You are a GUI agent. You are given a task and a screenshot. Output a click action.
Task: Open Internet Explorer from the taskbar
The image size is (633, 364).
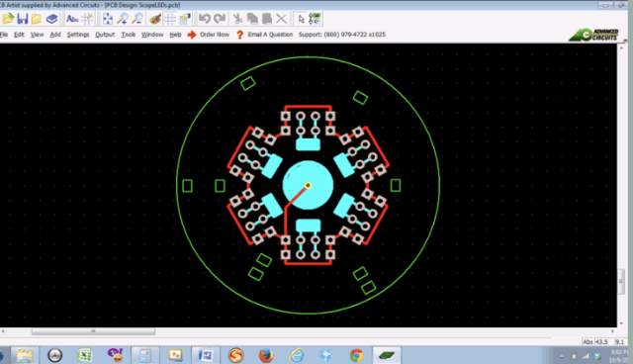pyautogui.click(x=297, y=355)
